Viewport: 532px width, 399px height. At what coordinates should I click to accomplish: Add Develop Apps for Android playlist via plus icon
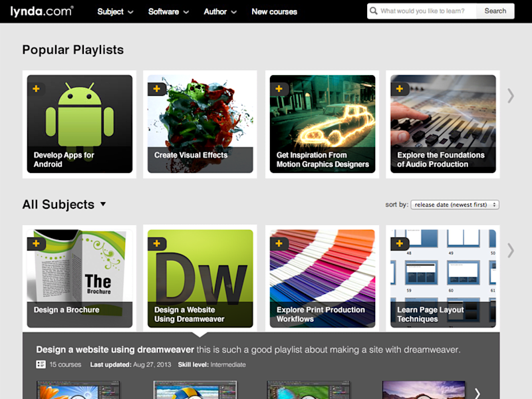coord(36,89)
